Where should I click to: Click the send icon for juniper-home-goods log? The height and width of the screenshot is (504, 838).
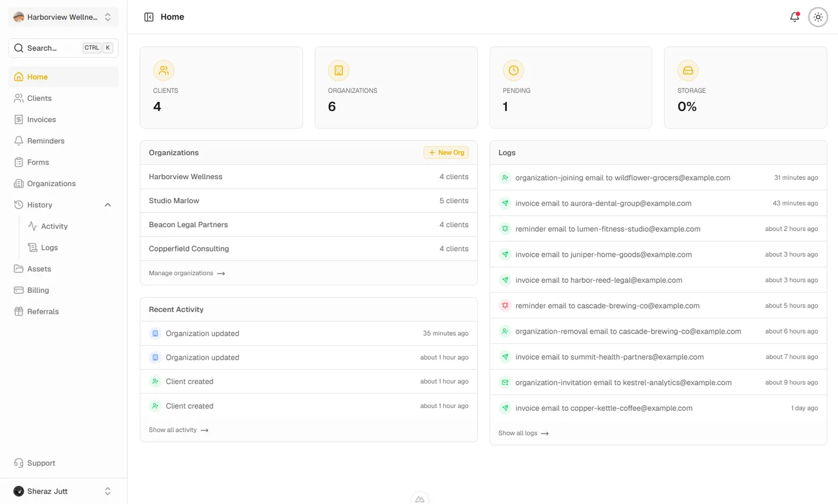pos(505,254)
